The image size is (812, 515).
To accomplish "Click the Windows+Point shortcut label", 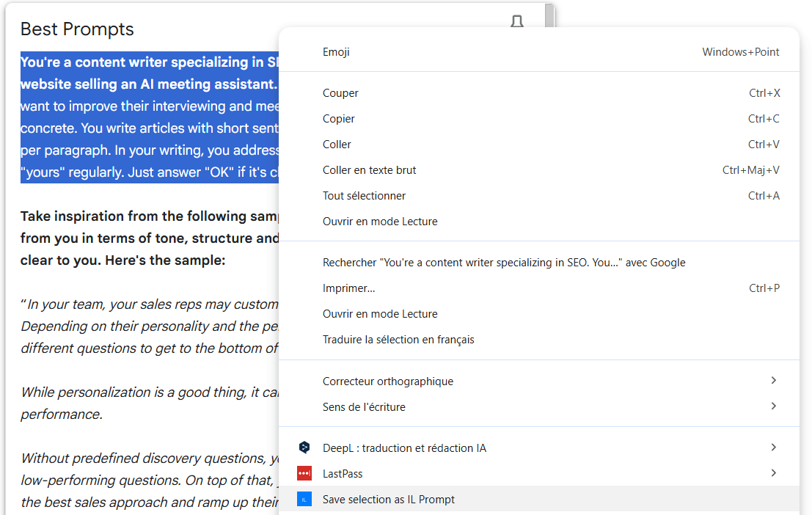I will [741, 52].
